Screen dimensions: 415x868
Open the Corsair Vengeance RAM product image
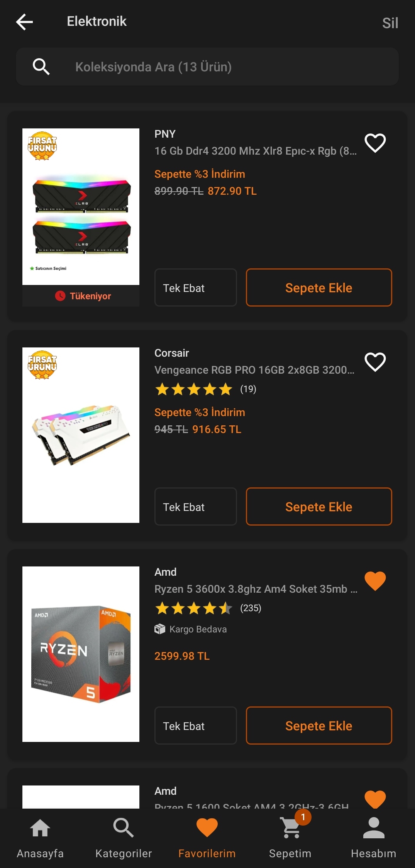pyautogui.click(x=81, y=435)
